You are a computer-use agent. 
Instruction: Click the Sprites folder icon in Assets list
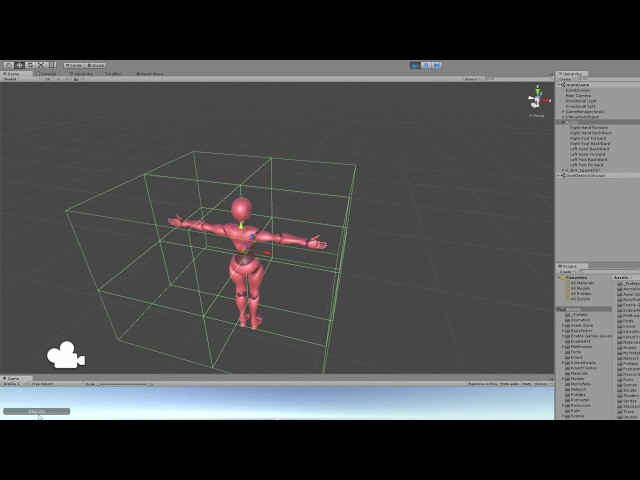pyautogui.click(x=620, y=401)
